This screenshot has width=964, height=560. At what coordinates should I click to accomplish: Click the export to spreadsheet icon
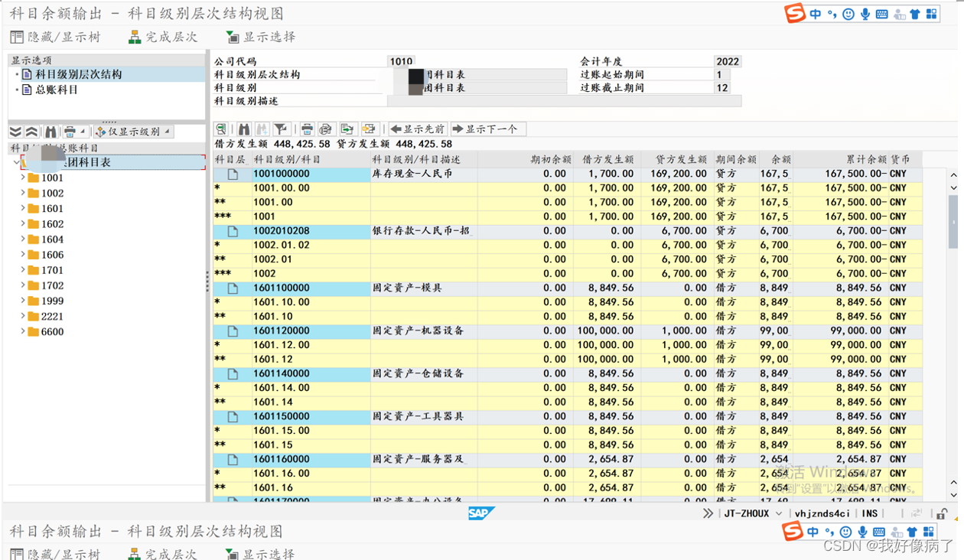(347, 129)
